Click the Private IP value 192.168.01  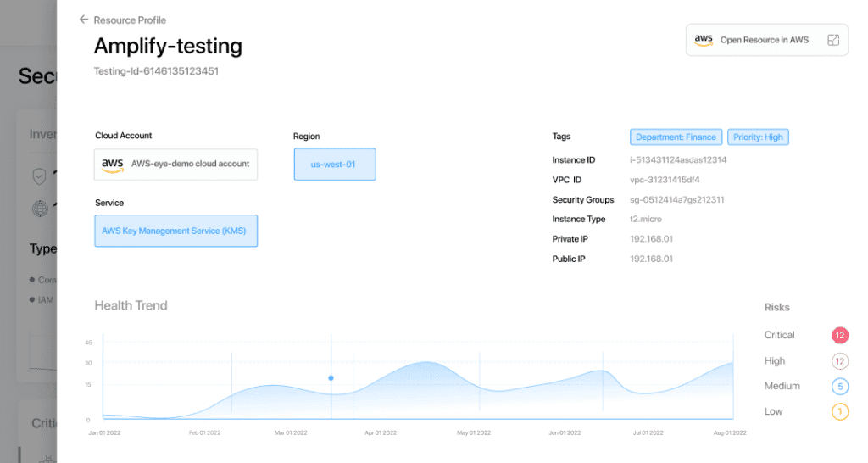click(652, 239)
